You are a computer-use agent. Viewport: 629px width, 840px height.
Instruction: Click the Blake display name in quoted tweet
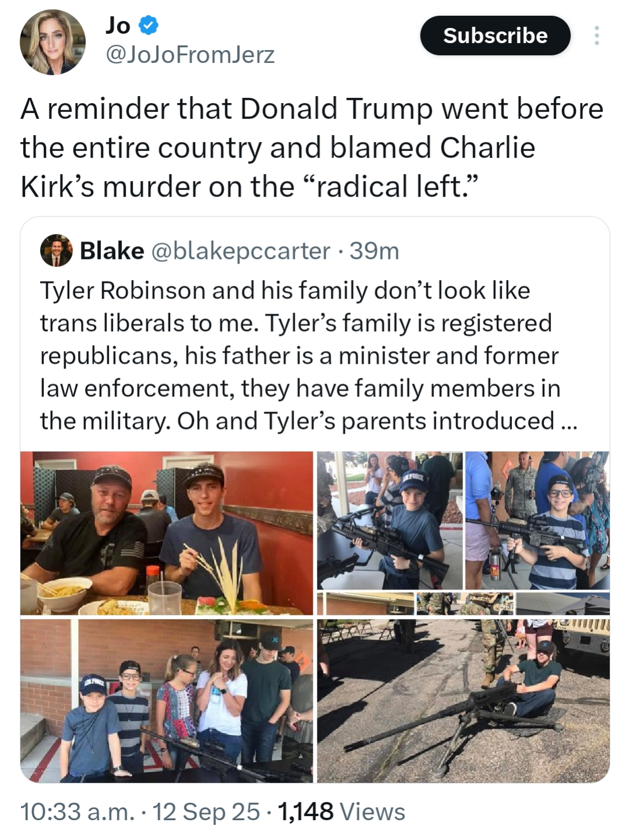coord(112,251)
